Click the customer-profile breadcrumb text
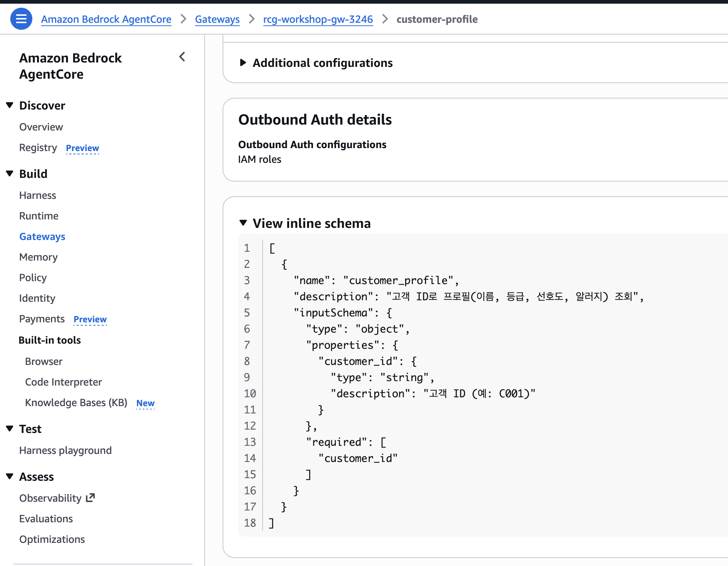Screen dimensions: 728x566 pos(437,19)
